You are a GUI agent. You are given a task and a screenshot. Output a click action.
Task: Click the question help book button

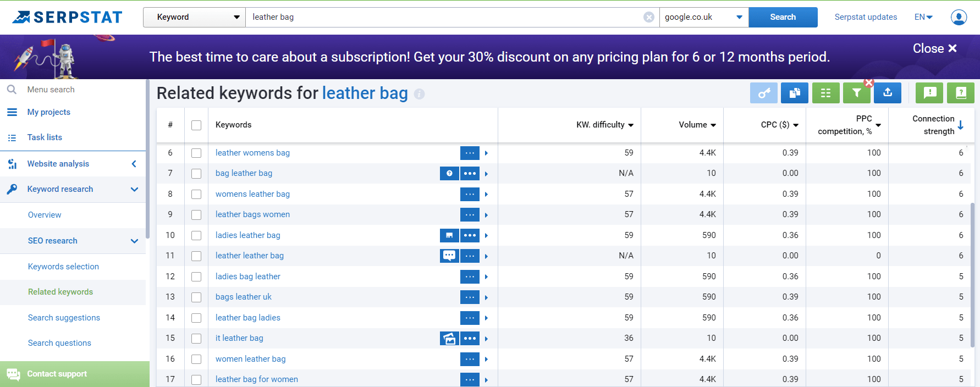tap(961, 93)
